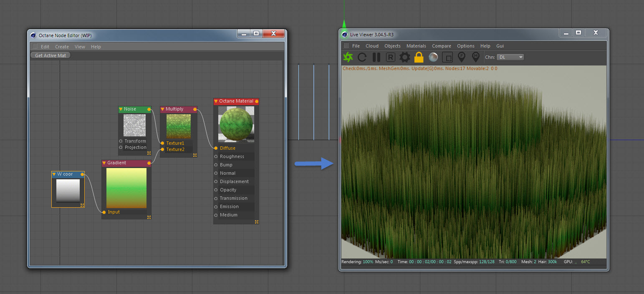
Task: Open Materials menu in Live Viewer
Action: (417, 46)
